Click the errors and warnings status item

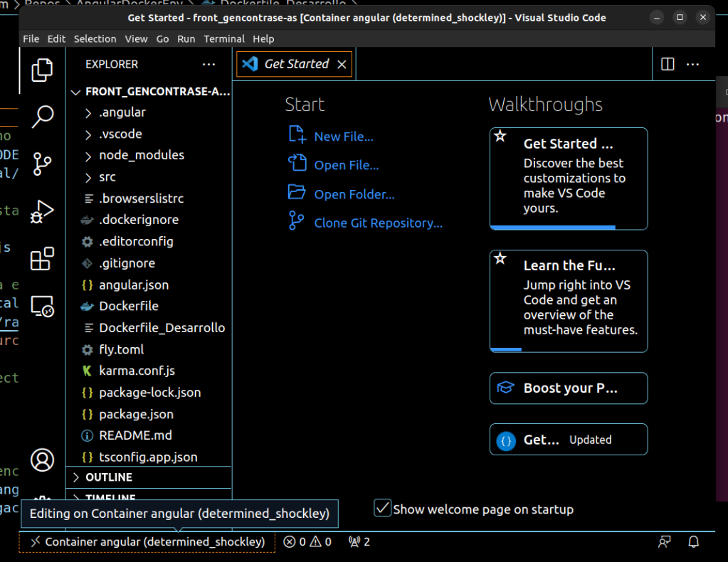coord(307,541)
